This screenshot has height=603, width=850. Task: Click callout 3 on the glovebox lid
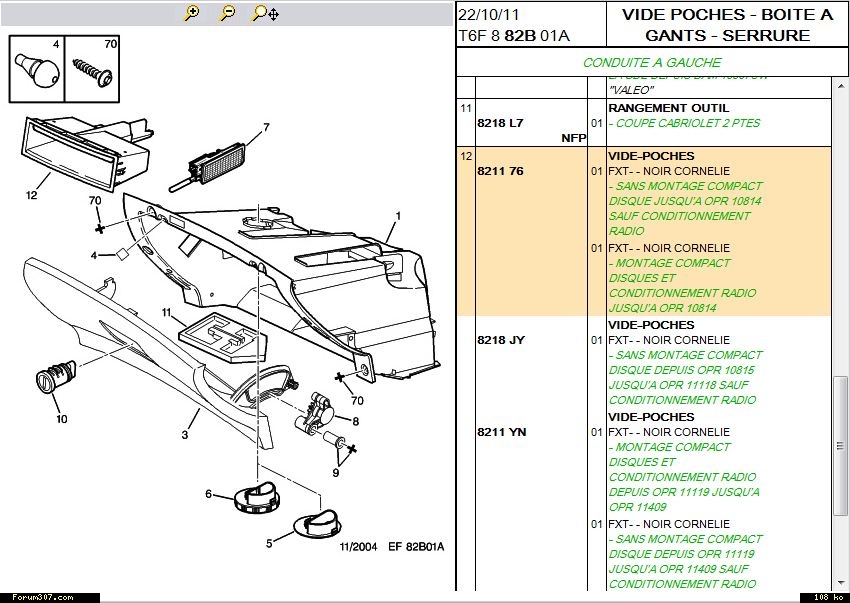[184, 435]
